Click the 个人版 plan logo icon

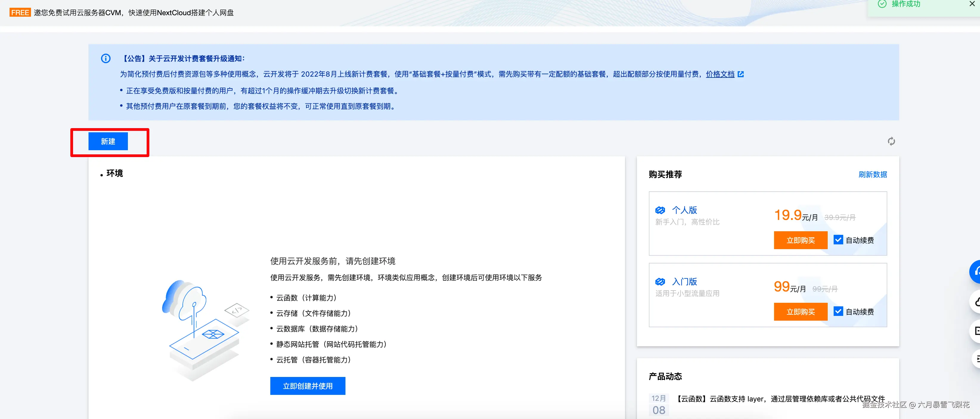click(x=660, y=210)
